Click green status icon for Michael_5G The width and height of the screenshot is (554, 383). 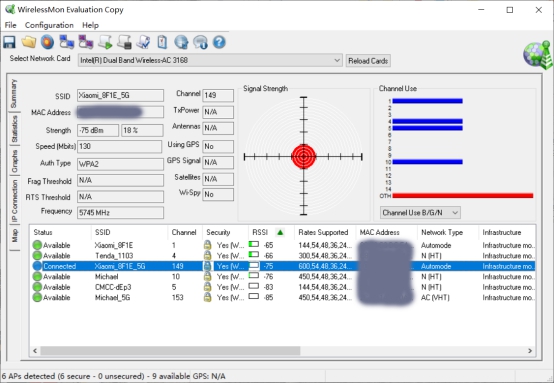tap(37, 297)
